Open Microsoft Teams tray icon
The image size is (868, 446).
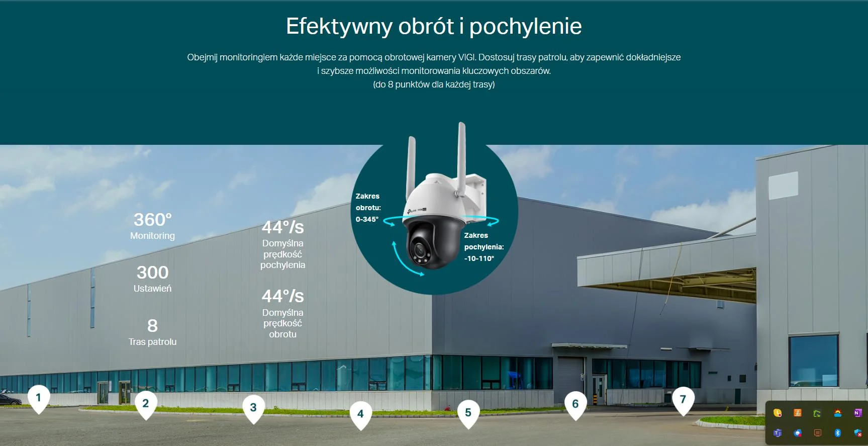[778, 433]
